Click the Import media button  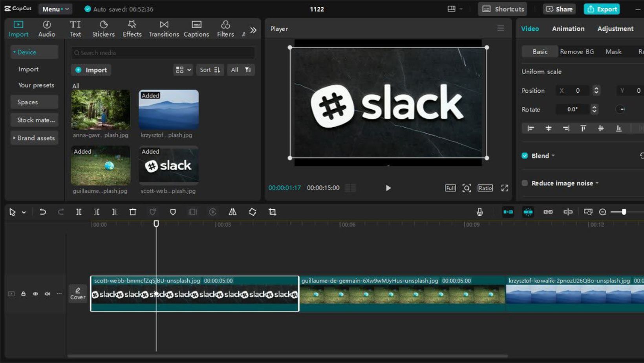pyautogui.click(x=91, y=70)
